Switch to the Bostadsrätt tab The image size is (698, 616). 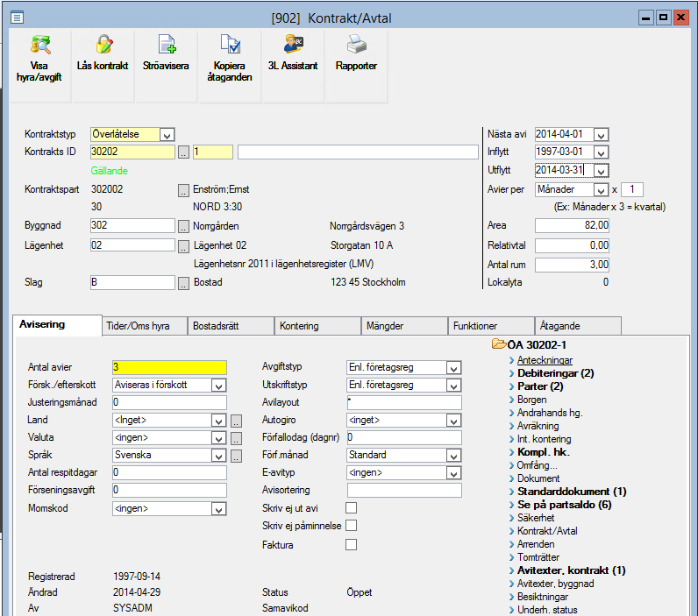(231, 326)
